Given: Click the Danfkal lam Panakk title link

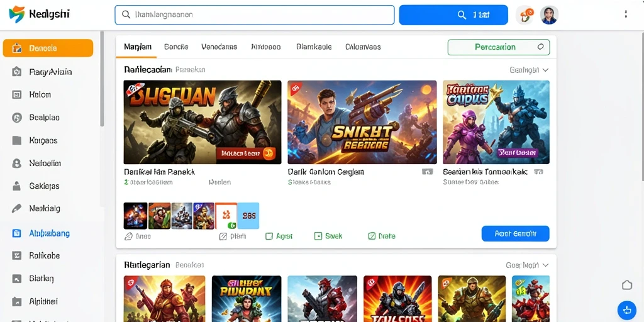Looking at the screenshot, I should 159,172.
